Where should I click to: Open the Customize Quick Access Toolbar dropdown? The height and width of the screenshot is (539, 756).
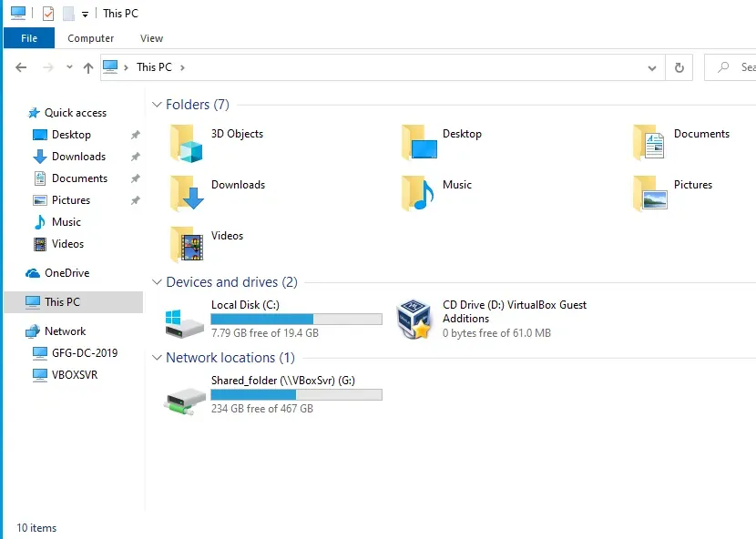85,15
